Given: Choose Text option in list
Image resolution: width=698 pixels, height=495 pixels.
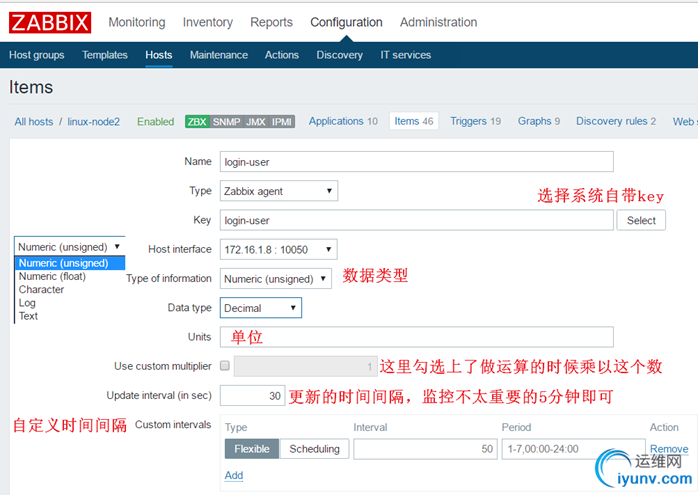Looking at the screenshot, I should [x=28, y=316].
